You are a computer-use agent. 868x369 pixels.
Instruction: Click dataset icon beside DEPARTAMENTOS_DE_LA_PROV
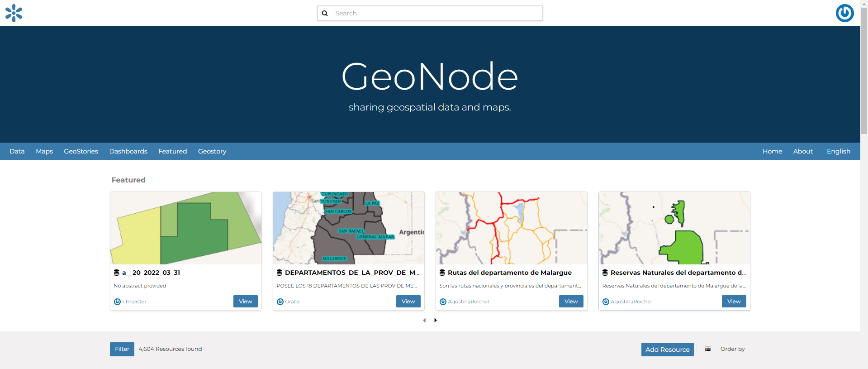(x=280, y=273)
